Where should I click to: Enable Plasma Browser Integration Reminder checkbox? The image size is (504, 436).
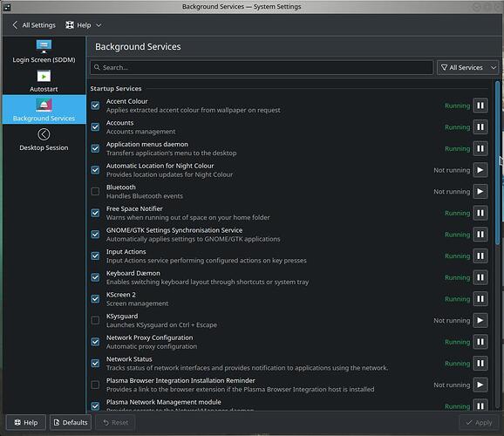click(x=95, y=385)
